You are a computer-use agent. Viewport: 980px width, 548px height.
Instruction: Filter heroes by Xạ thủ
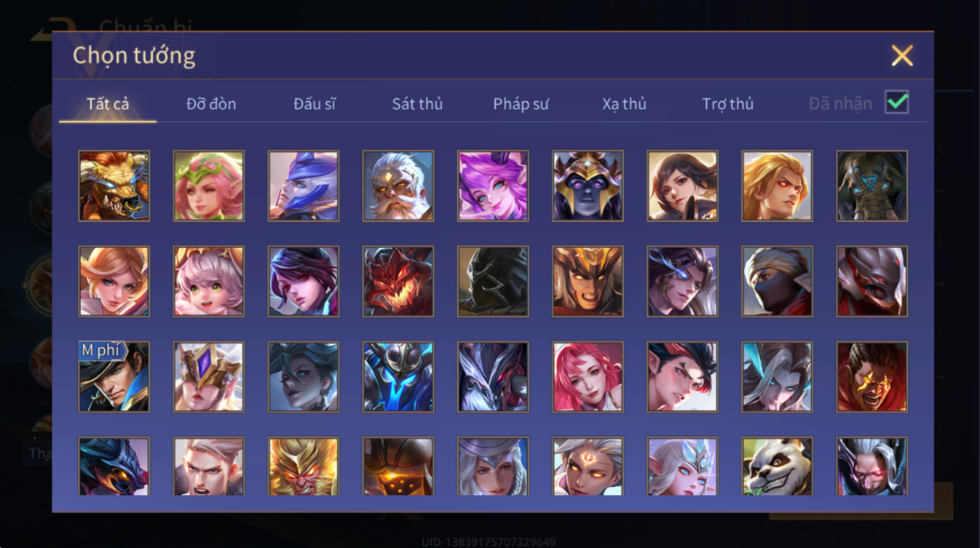pos(624,104)
